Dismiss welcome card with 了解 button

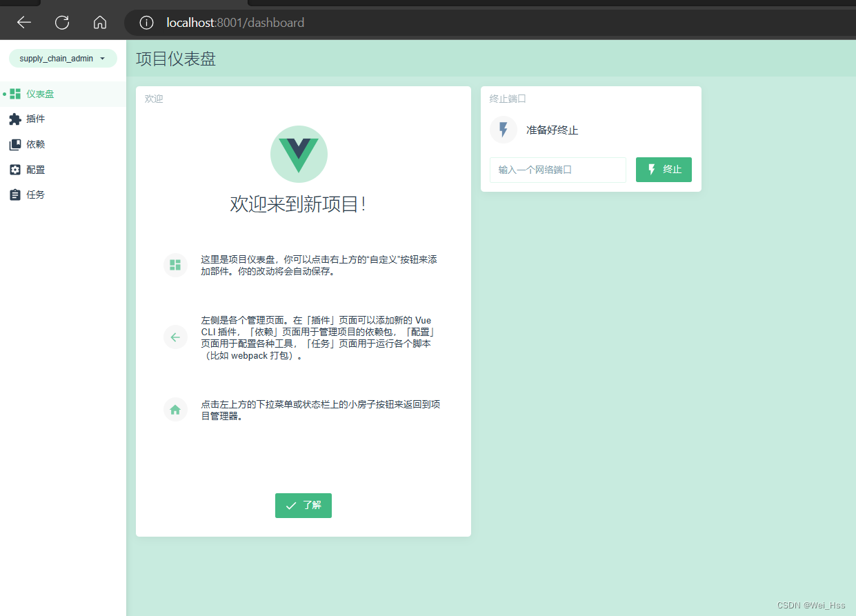(303, 506)
